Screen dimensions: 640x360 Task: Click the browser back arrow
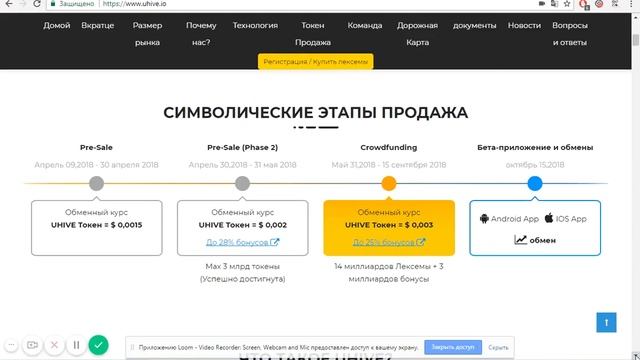point(9,4)
